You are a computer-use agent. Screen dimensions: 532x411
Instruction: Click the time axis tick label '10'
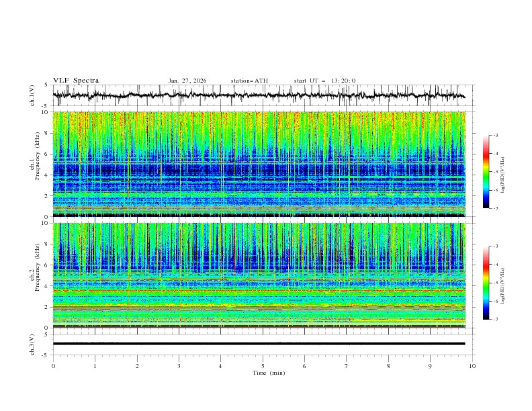472,366
